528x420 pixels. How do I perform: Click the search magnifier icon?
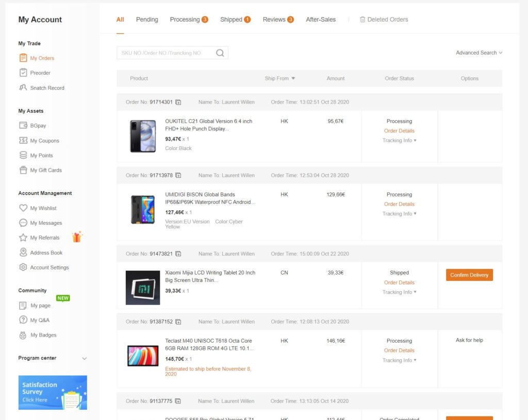click(x=220, y=53)
